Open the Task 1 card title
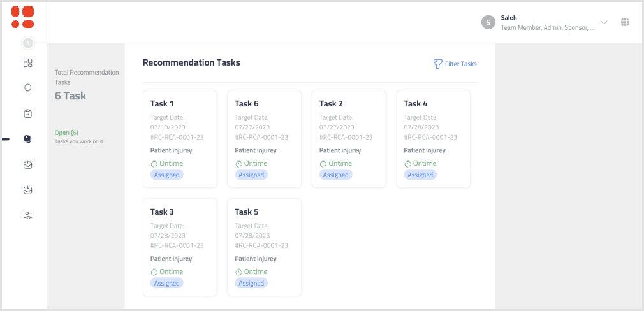The height and width of the screenshot is (311, 644). coord(162,103)
